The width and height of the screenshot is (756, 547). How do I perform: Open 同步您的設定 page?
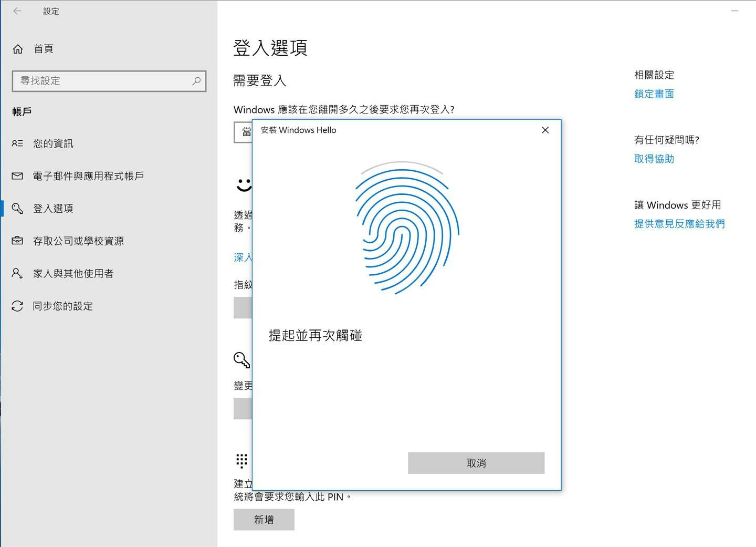point(63,306)
